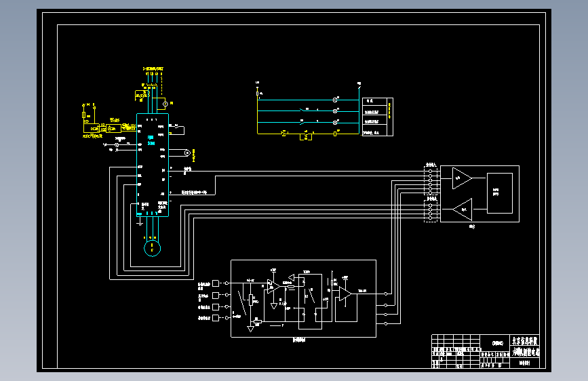
Task: Click the top output terminal circle of signal board
Action: click(386, 294)
